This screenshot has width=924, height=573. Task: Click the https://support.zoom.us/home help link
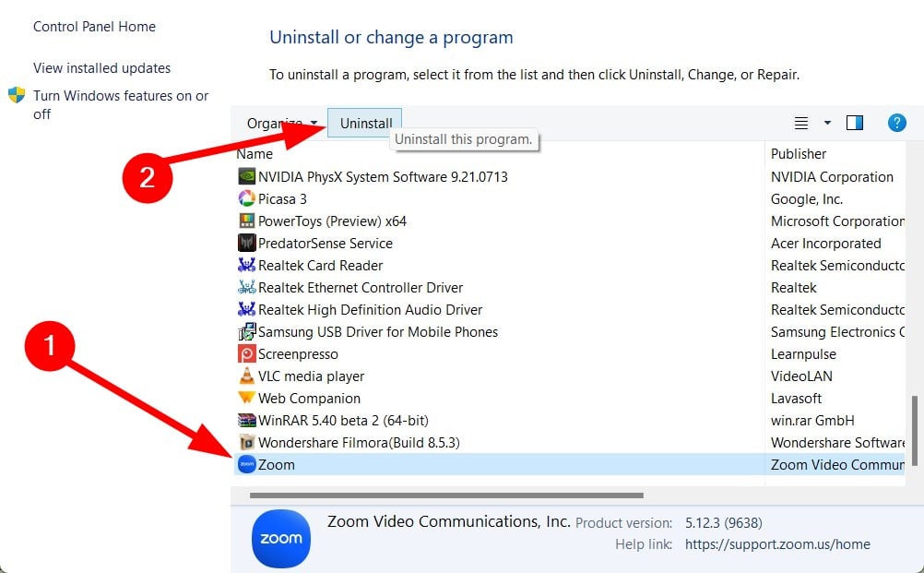point(777,544)
